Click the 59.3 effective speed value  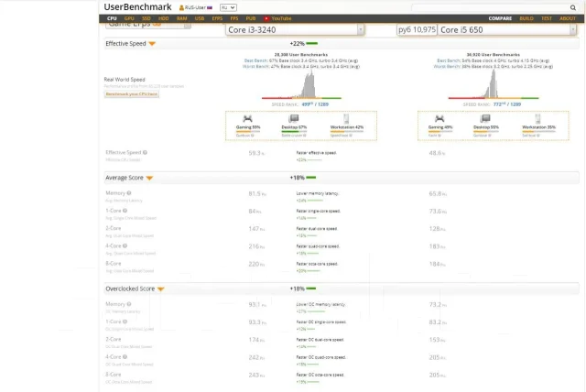coord(256,153)
